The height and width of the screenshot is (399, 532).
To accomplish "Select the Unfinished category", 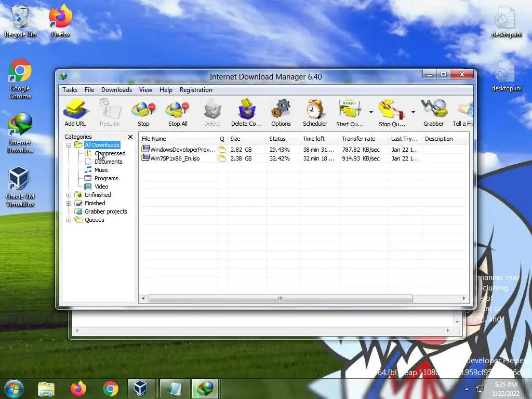I will coord(98,195).
